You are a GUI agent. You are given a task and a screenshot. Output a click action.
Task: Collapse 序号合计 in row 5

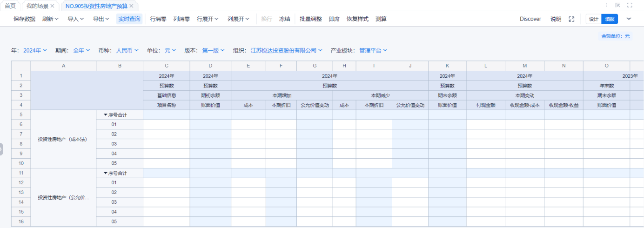(106, 114)
